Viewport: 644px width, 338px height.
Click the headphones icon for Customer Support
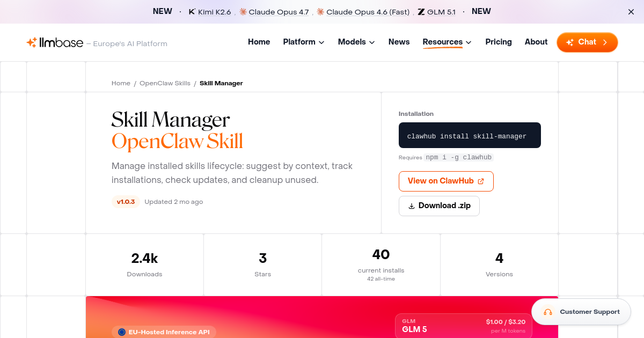548,312
